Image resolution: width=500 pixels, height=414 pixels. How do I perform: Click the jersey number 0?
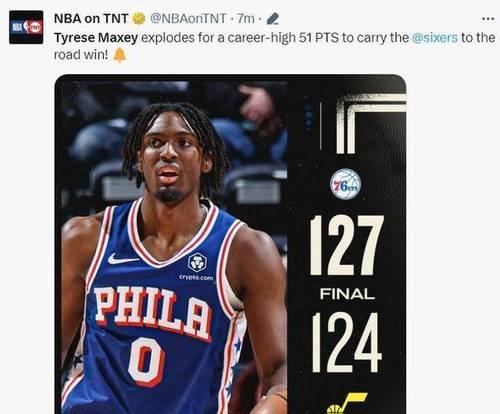coord(147,362)
